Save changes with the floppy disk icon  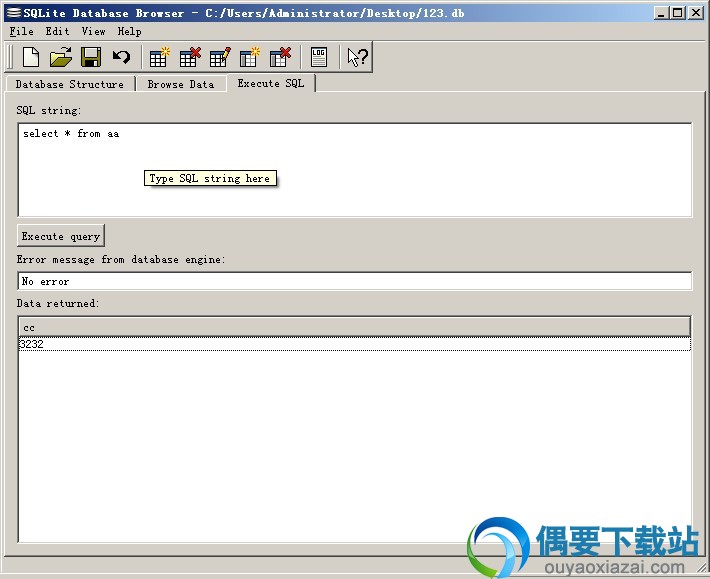tap(91, 57)
